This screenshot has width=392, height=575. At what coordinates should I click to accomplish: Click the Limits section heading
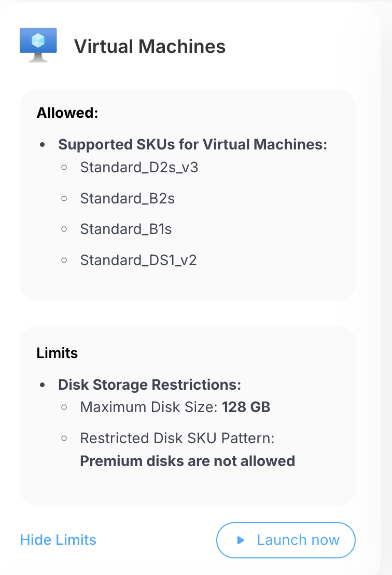pos(57,353)
